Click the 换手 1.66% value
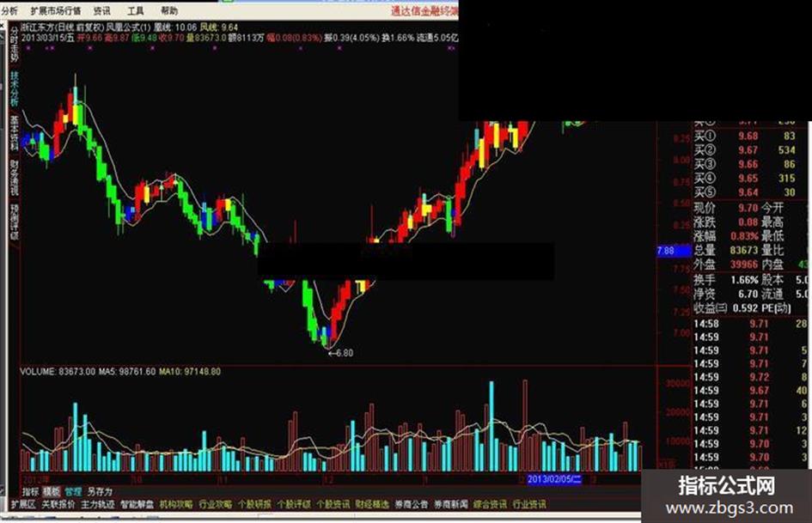The image size is (812, 523). pyautogui.click(x=745, y=280)
